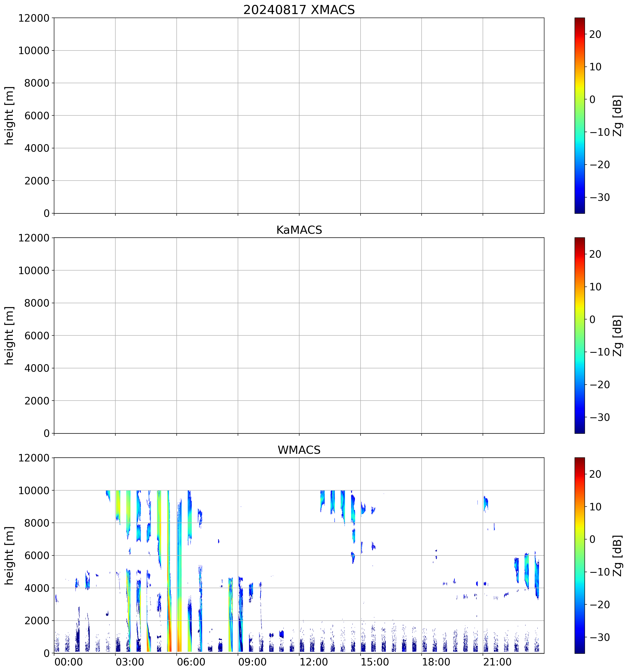Click the 12000 tick of XMACS panel

34,18
